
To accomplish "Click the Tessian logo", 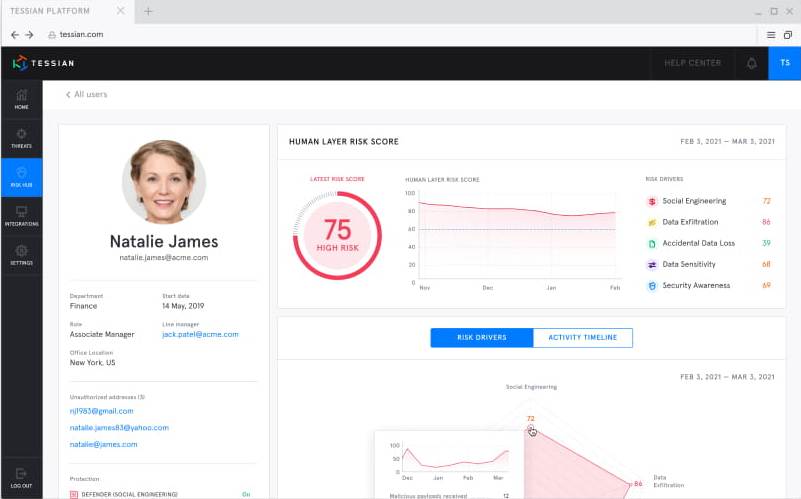I will pyautogui.click(x=43, y=63).
